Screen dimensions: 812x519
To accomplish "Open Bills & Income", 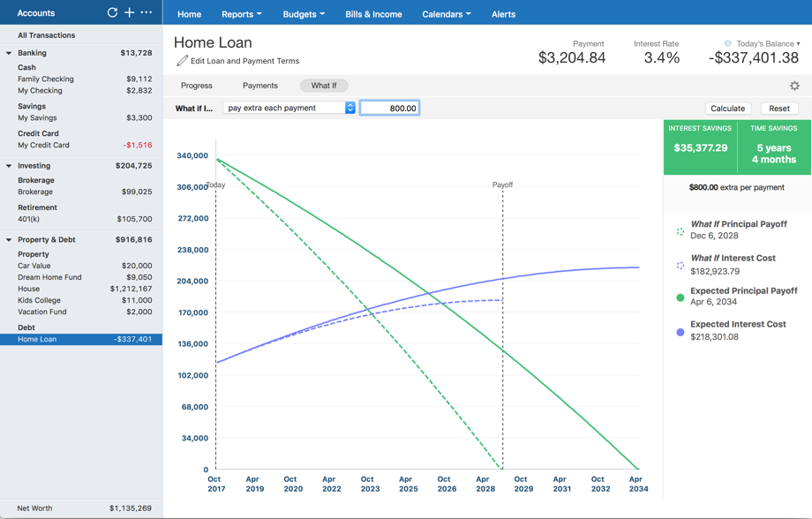I will pyautogui.click(x=373, y=14).
